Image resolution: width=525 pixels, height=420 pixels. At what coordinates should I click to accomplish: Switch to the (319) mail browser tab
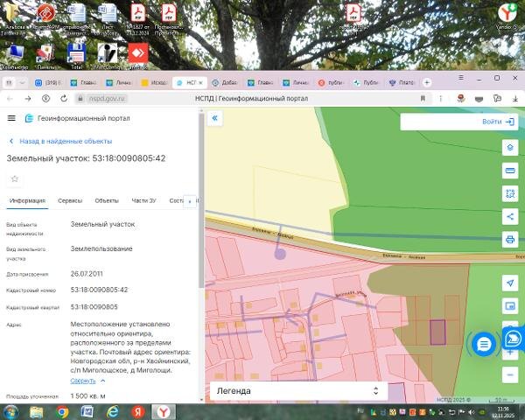pyautogui.click(x=48, y=82)
